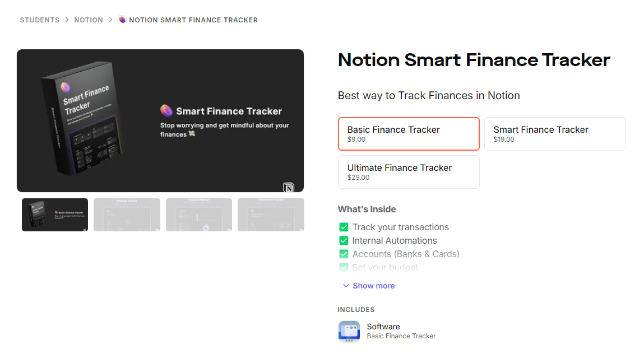This screenshot has width=644, height=354.
Task: Click the checkmark next to Internal Automations
Action: point(344,240)
